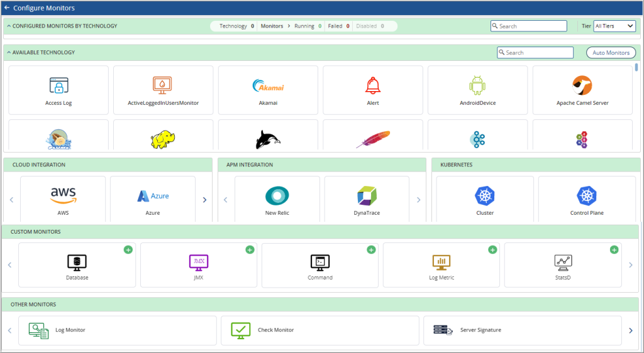Select the AndroidDevice robot icon
644x353 pixels.
(477, 85)
